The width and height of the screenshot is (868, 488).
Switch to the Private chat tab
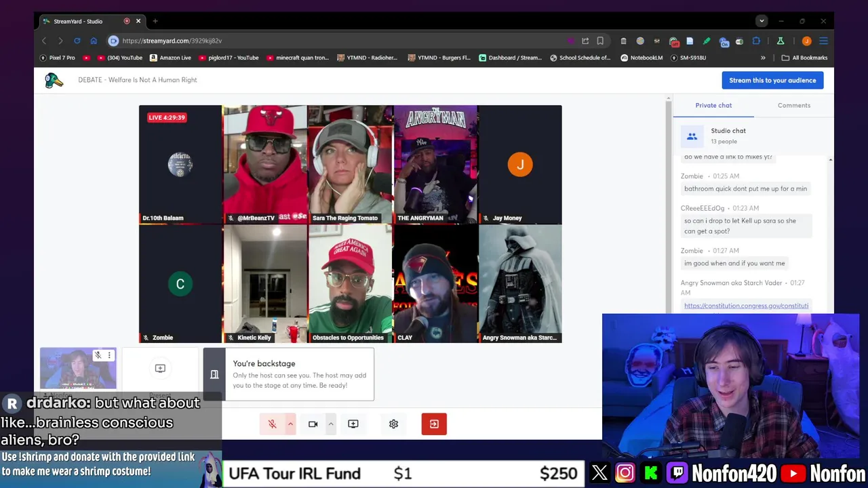(713, 105)
